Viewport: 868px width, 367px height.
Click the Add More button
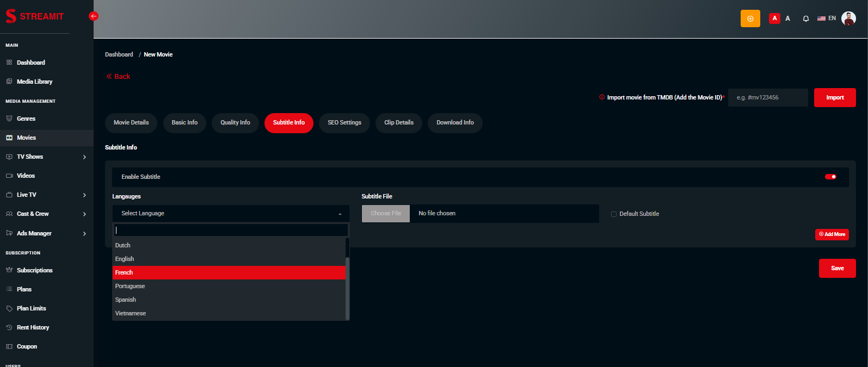pos(832,234)
